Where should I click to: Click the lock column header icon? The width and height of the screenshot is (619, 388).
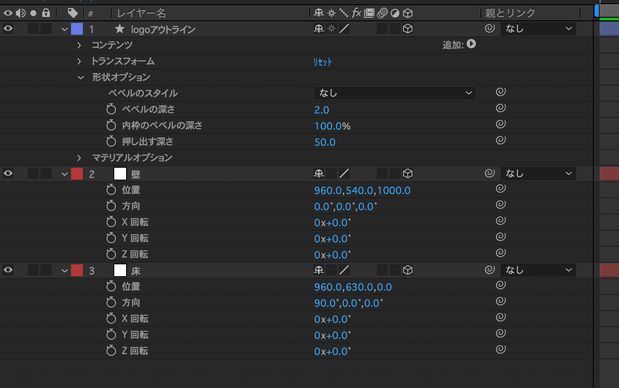46,13
